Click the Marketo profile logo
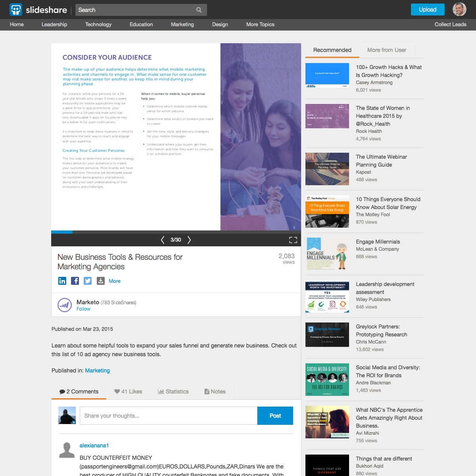The image size is (476, 476). click(x=65, y=305)
